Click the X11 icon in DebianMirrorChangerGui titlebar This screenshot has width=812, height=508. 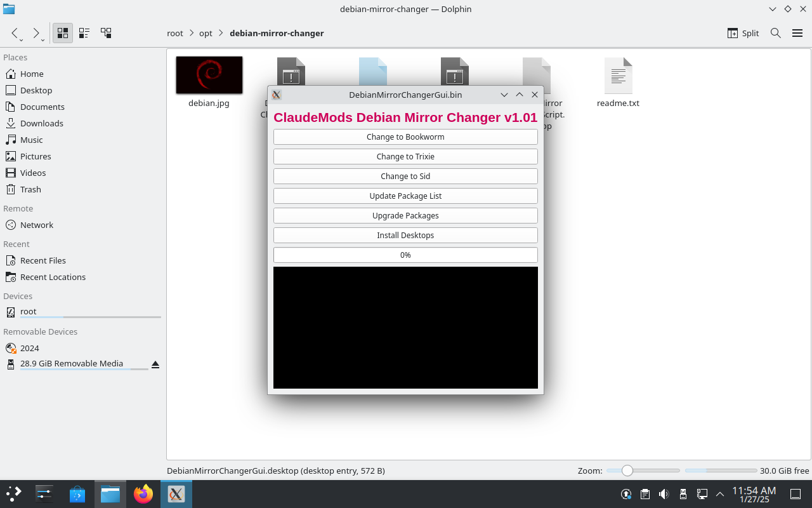(277, 95)
